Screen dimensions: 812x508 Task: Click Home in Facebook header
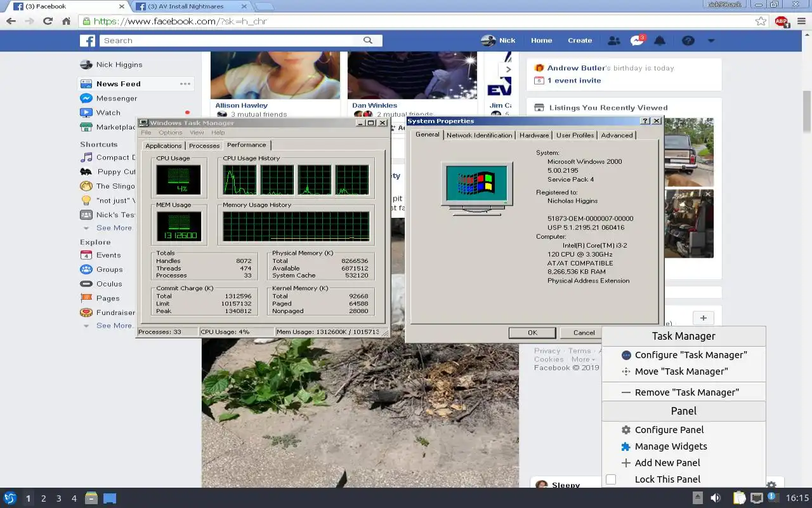(541, 41)
